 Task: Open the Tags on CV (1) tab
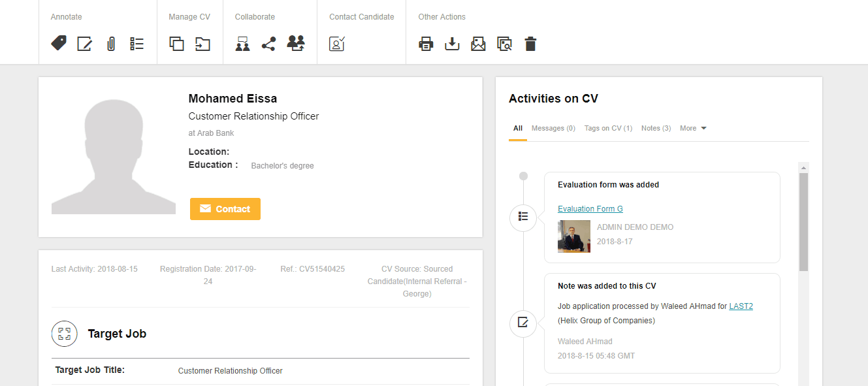point(608,128)
